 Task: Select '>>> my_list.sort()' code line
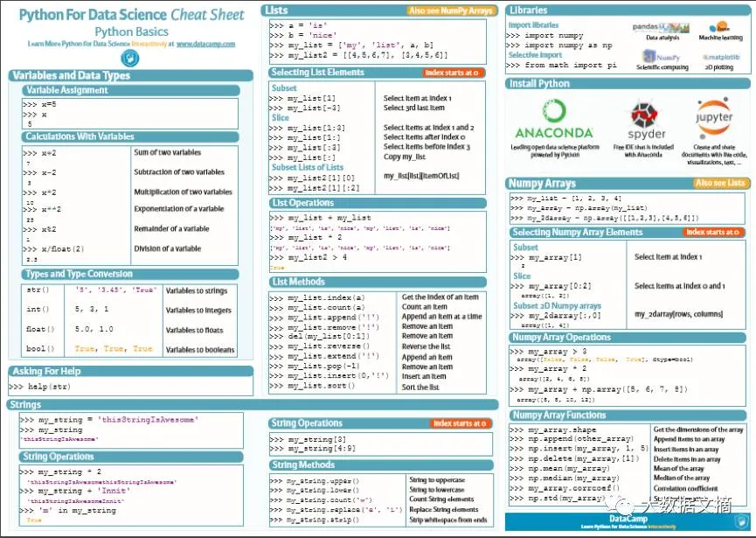coord(312,386)
